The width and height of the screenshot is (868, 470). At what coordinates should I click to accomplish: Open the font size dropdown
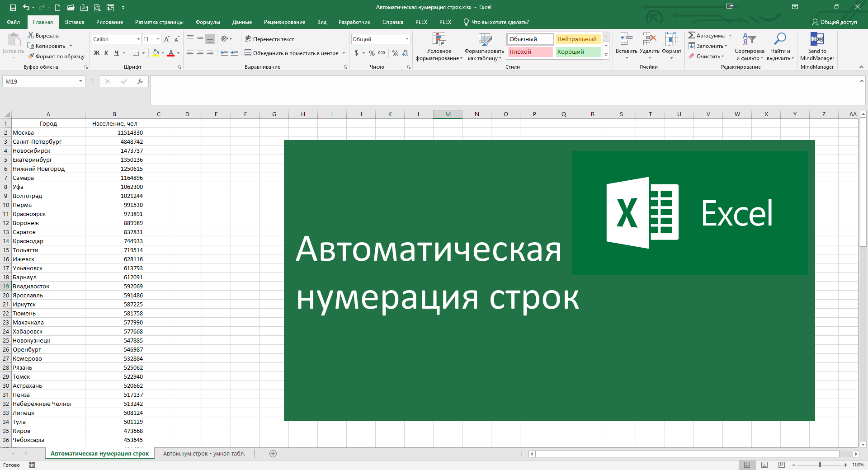[158, 39]
